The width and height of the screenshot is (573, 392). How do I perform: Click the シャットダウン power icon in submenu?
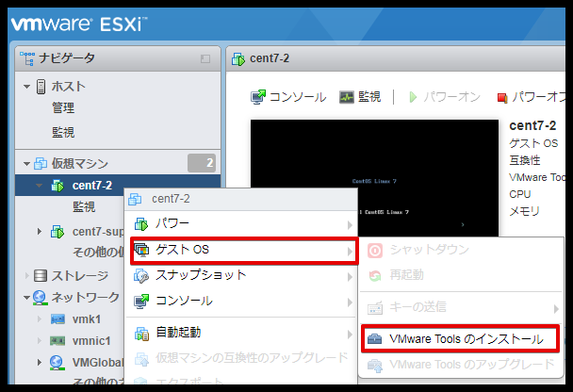pyautogui.click(x=375, y=251)
